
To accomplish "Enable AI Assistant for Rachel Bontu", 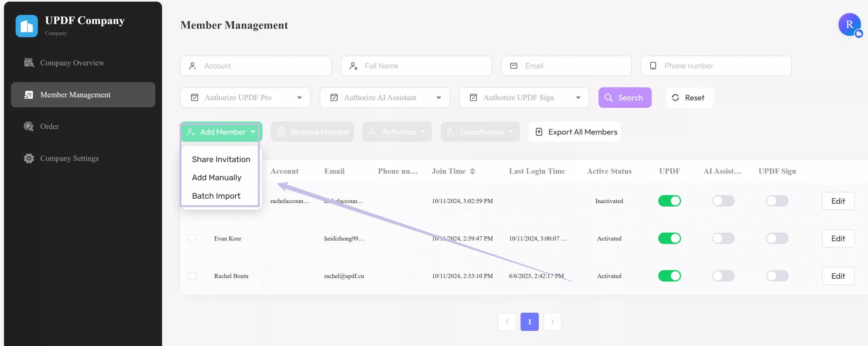I will pos(723,276).
